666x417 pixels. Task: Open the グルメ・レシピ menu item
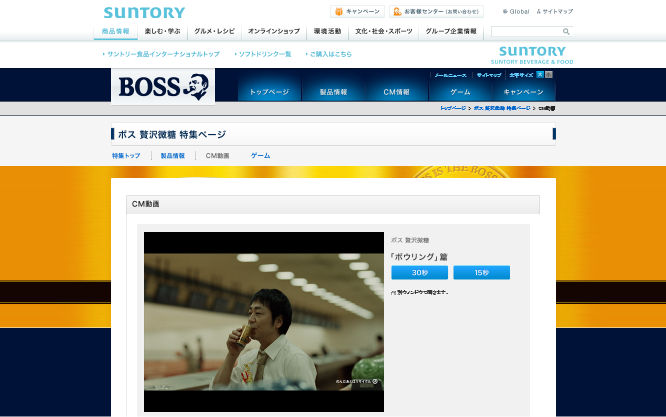(x=214, y=31)
